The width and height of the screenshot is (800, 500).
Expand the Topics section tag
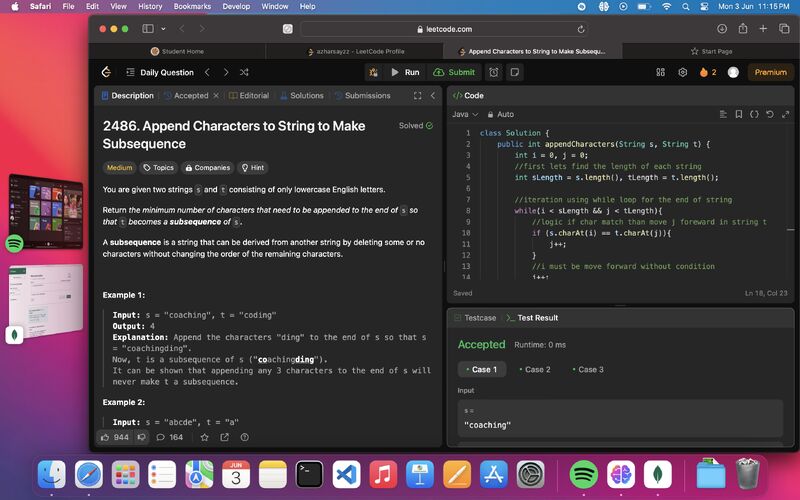point(158,168)
